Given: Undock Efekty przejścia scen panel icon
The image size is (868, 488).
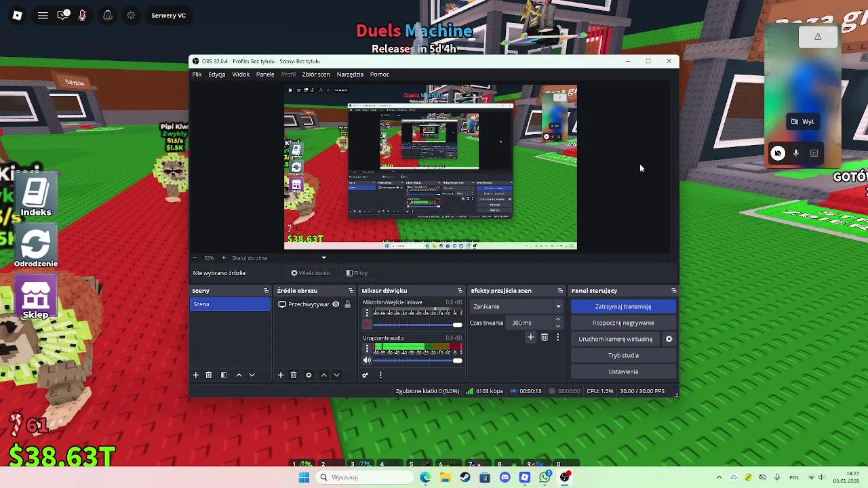Looking at the screenshot, I should 560,291.
